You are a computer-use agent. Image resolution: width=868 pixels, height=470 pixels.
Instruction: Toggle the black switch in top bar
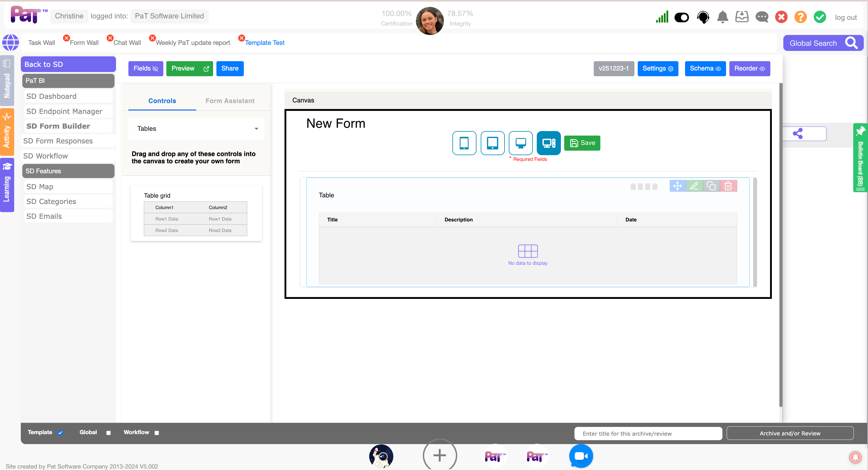(x=681, y=17)
